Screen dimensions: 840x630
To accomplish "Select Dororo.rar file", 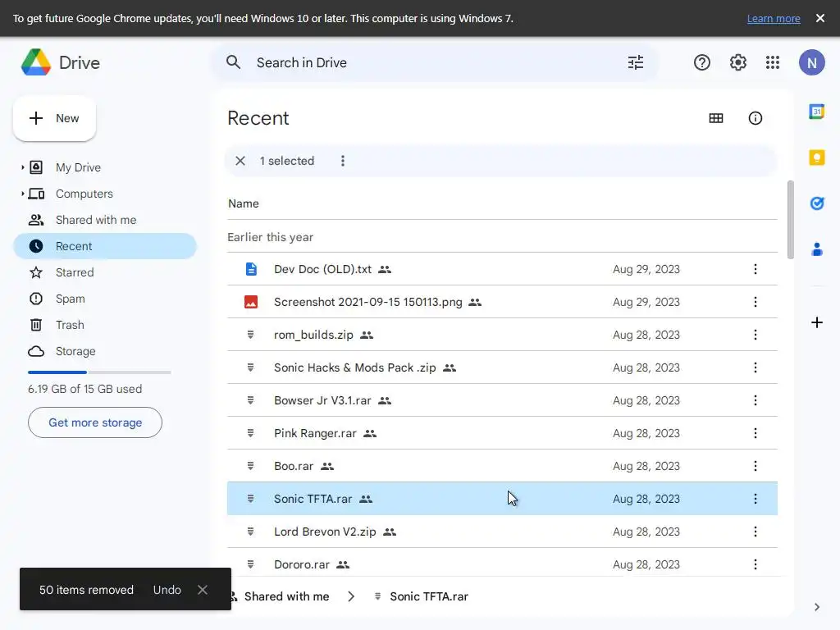I will coord(502,564).
